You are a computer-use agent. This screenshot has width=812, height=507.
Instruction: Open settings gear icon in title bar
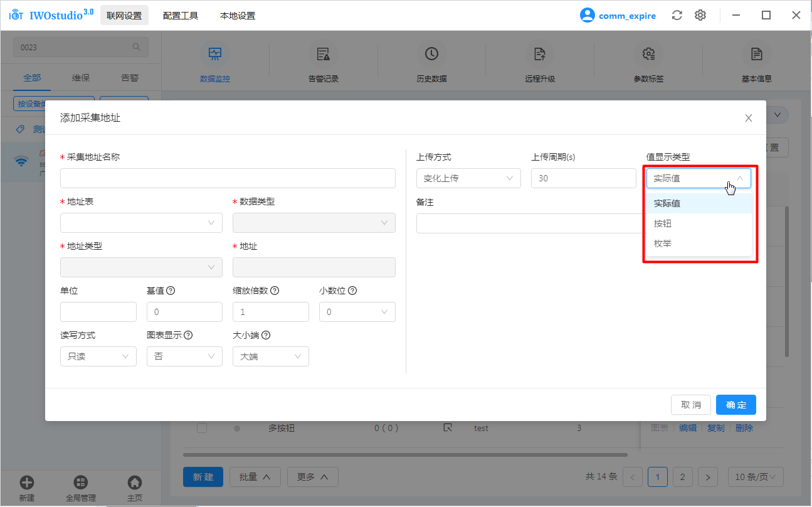point(700,15)
